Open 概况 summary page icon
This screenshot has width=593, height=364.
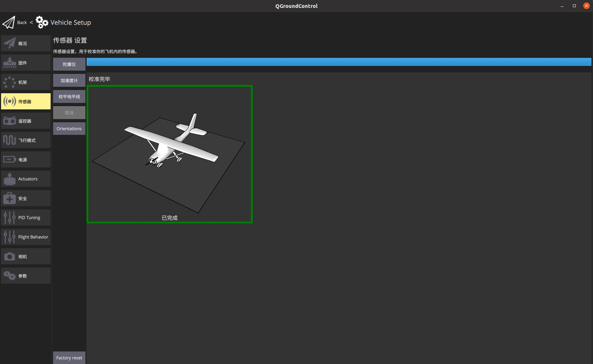(x=10, y=43)
